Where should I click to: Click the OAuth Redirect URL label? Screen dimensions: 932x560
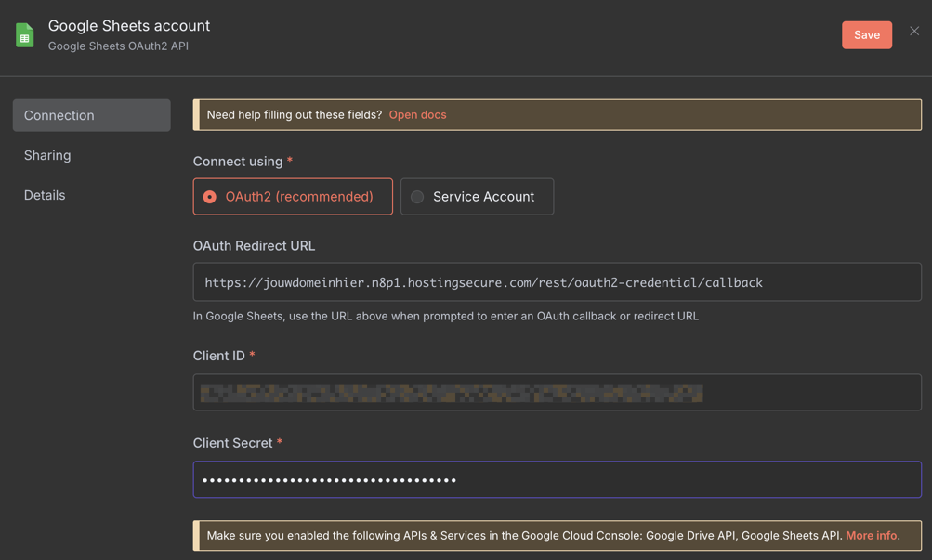(x=254, y=245)
